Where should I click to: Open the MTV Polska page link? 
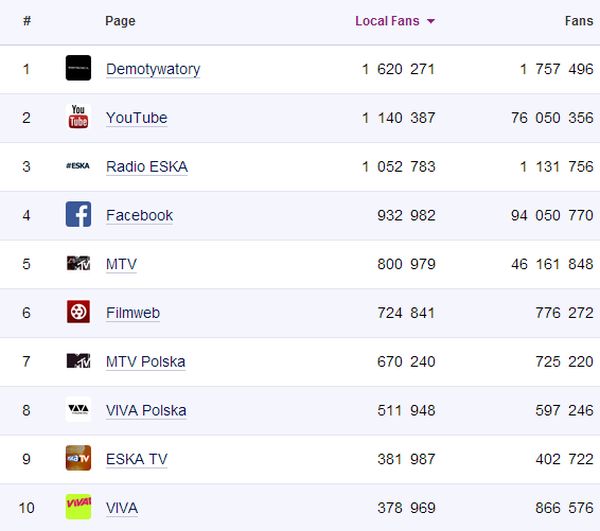point(145,362)
